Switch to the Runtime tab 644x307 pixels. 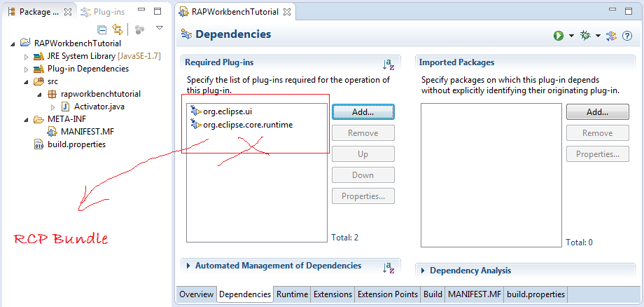(x=292, y=294)
